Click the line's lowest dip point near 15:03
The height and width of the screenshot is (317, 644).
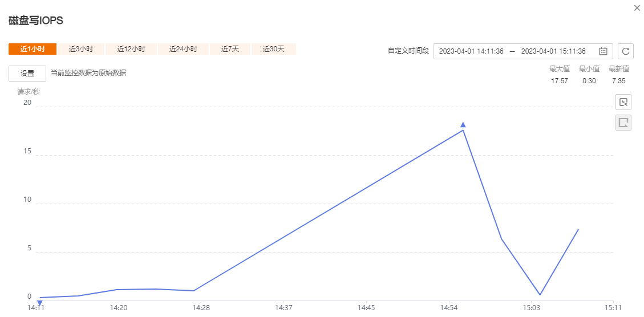(x=540, y=295)
